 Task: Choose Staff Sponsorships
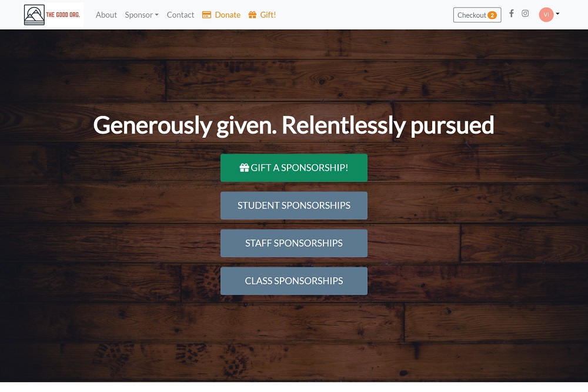click(x=294, y=243)
